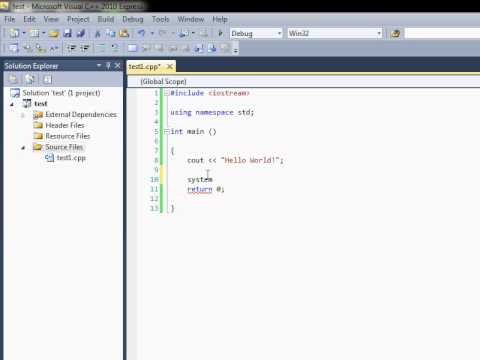480x360 pixels.
Task: Open the New Project dropdown arrow
Action: point(24,33)
